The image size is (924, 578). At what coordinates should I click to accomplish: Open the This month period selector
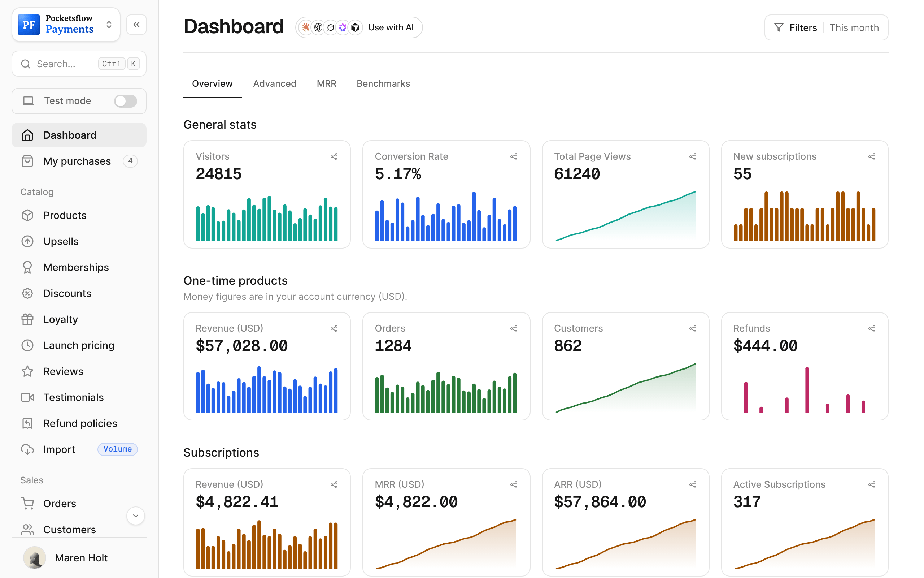point(854,27)
